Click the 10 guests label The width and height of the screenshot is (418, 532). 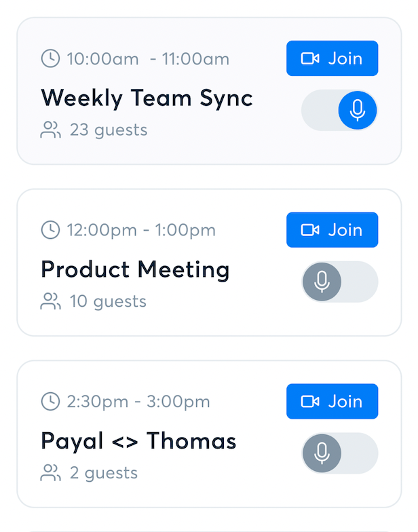pyautogui.click(x=108, y=301)
